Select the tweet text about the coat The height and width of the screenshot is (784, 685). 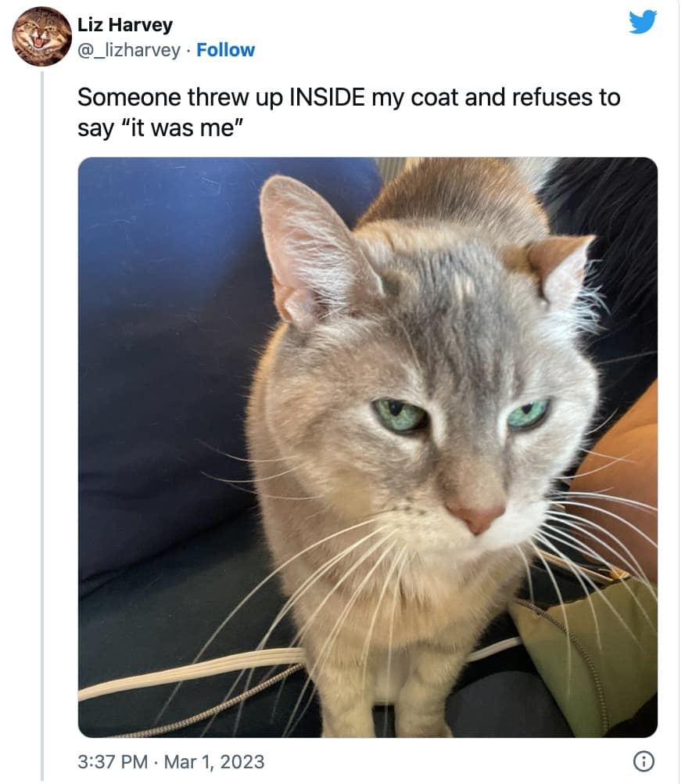pos(349,113)
